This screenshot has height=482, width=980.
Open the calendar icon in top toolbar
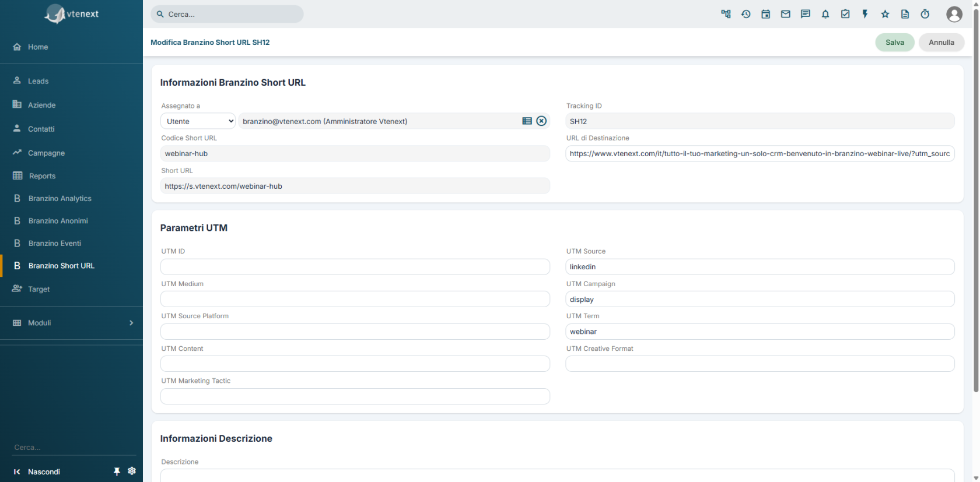[x=766, y=14]
